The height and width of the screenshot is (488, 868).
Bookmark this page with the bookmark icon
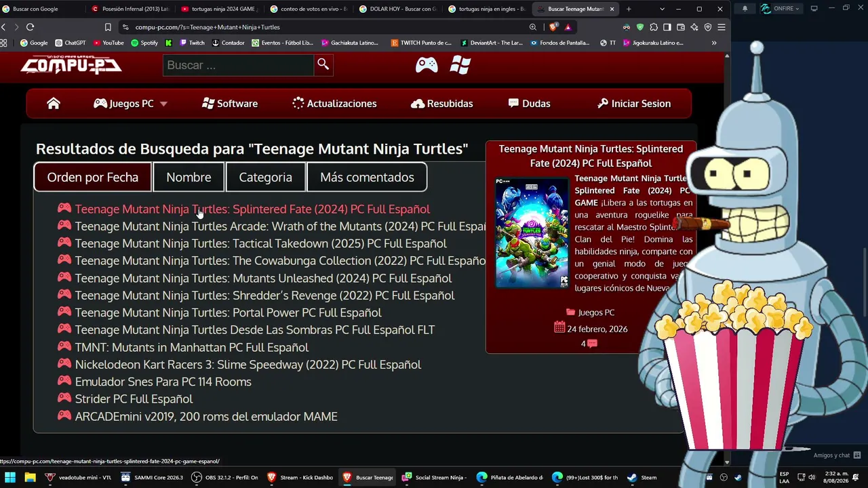108,27
